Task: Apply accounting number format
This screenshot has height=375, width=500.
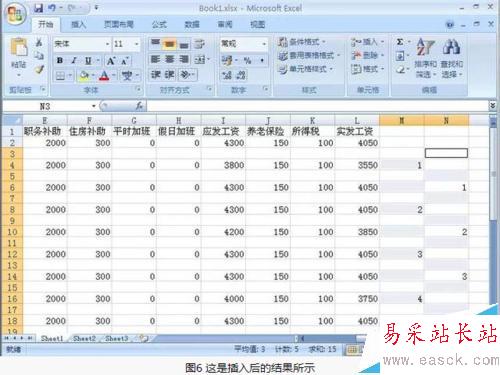Action: point(227,60)
